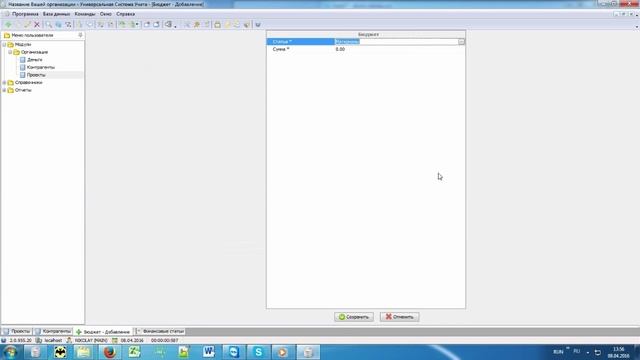This screenshot has width=640, height=360.
Task: Switch to the Финансовые статьи tab
Action: [160, 331]
